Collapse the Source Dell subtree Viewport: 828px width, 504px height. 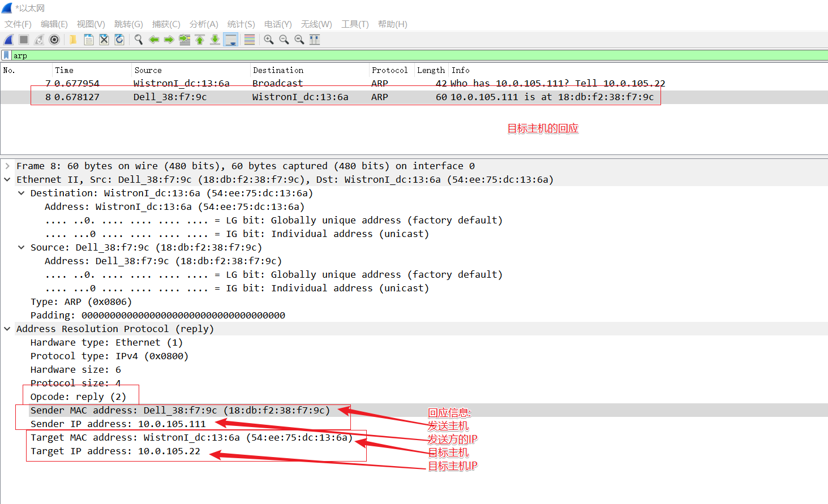point(22,247)
